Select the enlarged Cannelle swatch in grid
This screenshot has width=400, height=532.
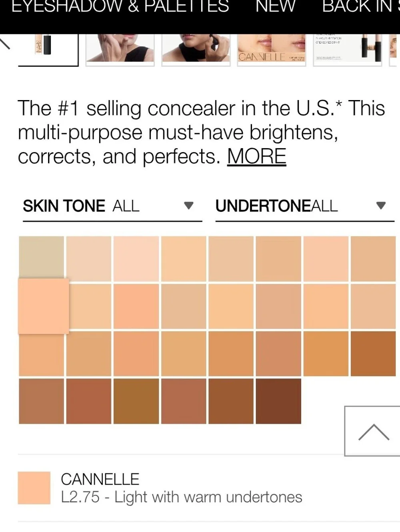(x=44, y=306)
